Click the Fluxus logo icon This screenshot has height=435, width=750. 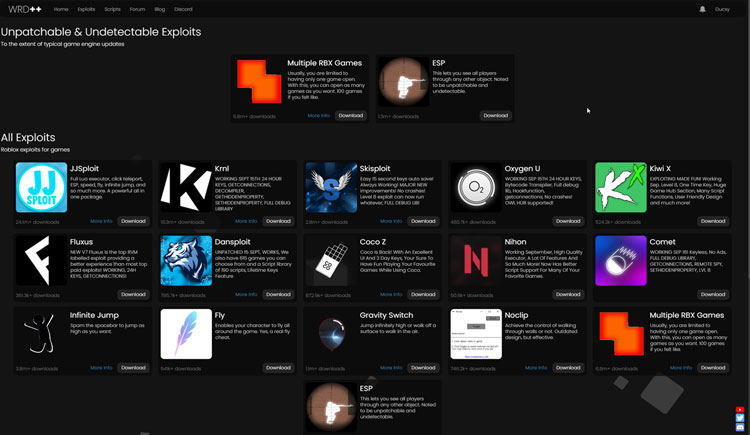[x=41, y=261]
